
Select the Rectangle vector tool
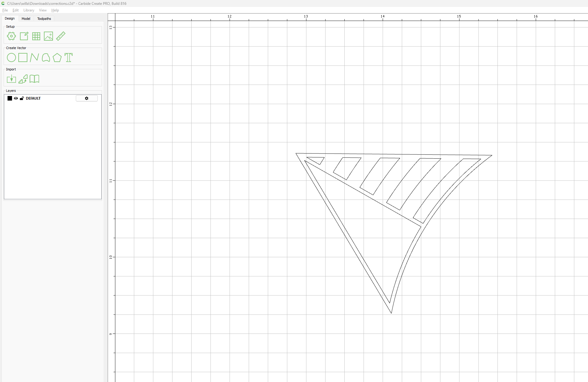point(23,57)
